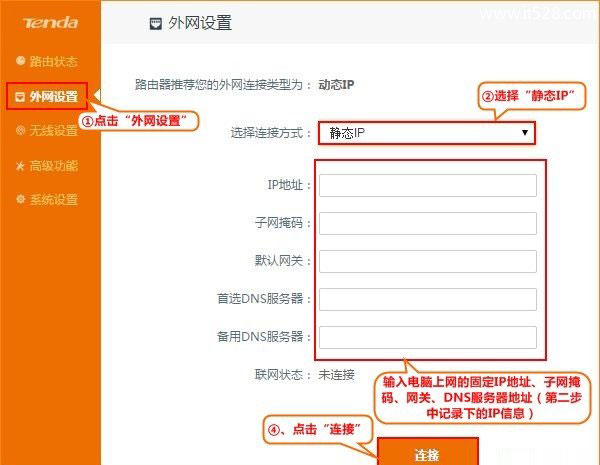Focus the IP地址 input field
The image size is (600, 465).
pyautogui.click(x=428, y=186)
